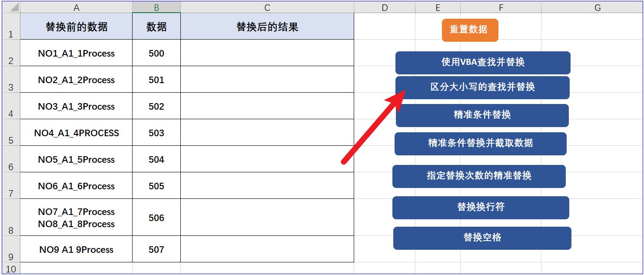This screenshot has width=644, height=275.
Task: Select row 5 header
Action: 11,132
